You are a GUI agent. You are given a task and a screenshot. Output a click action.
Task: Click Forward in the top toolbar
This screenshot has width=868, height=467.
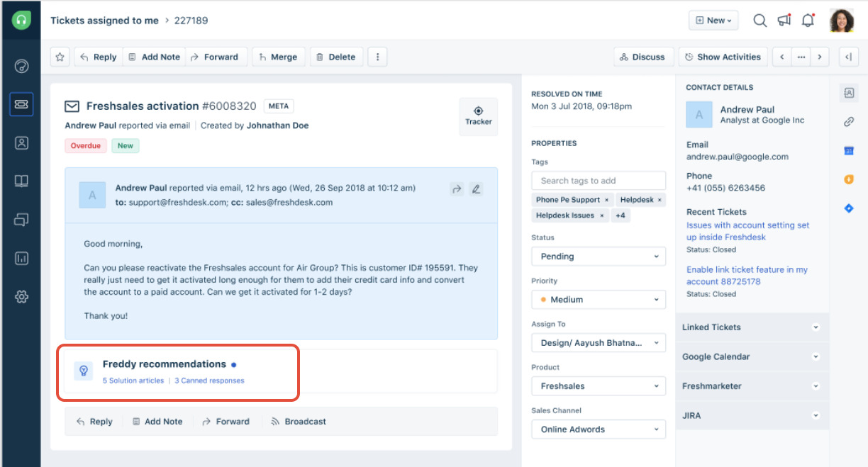tap(216, 57)
